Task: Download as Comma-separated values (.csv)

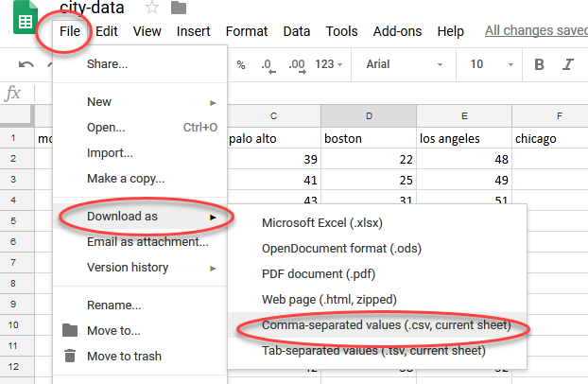Action: (377, 324)
